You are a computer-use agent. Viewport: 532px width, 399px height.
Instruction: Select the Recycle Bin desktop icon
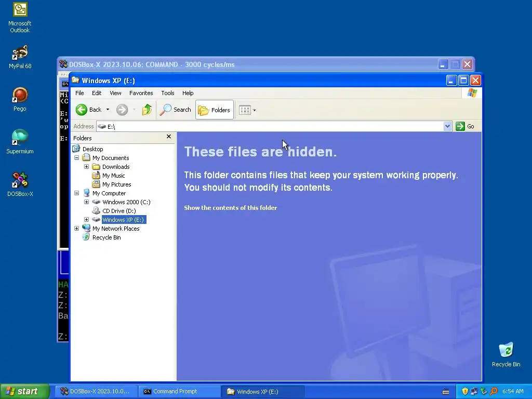[x=506, y=354]
